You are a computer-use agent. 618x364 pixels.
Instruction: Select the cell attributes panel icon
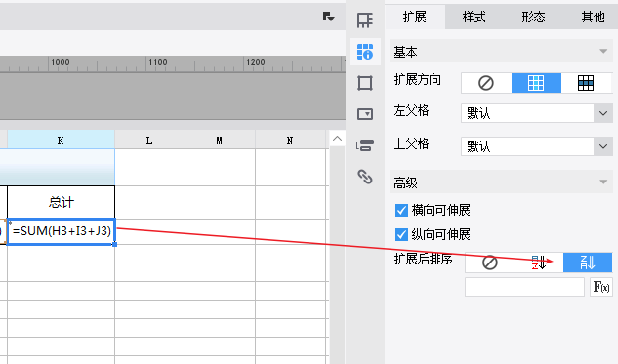(x=364, y=52)
